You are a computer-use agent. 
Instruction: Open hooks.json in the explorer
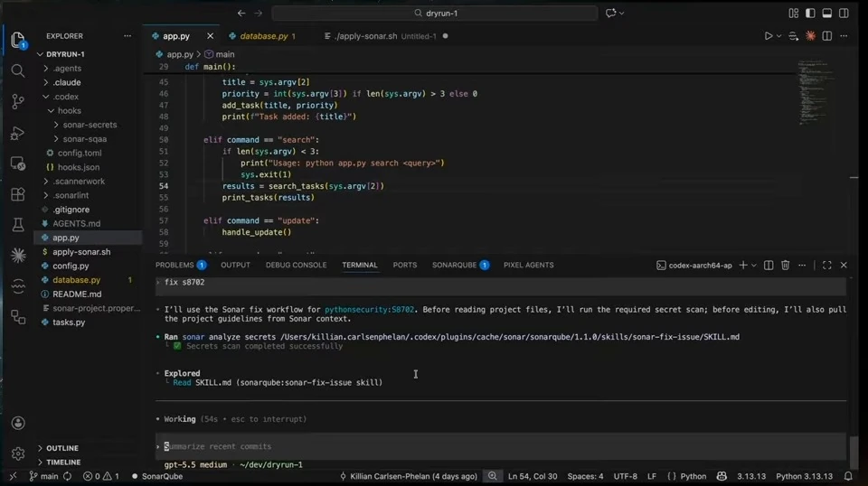pyautogui.click(x=79, y=167)
